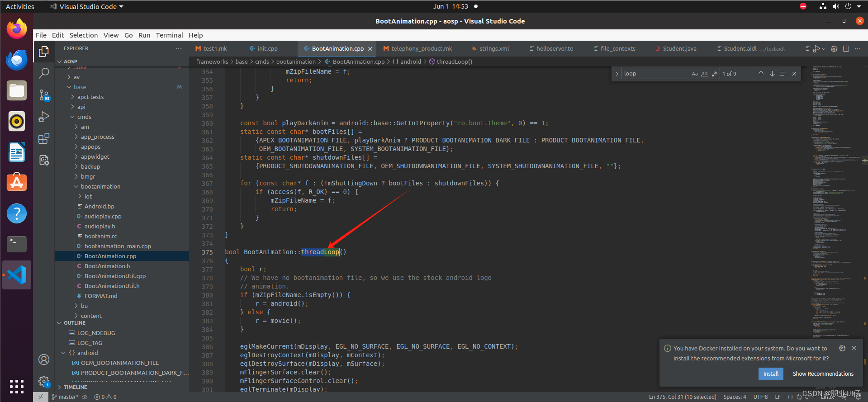The height and width of the screenshot is (402, 868).
Task: Open the Selection menu
Action: [x=84, y=35]
